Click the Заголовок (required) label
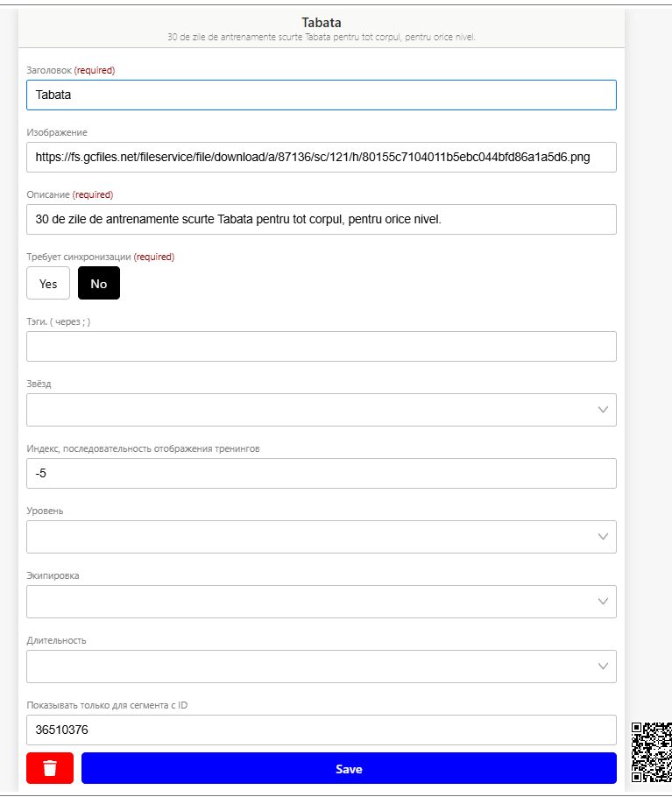The image size is (672, 797). [x=71, y=70]
